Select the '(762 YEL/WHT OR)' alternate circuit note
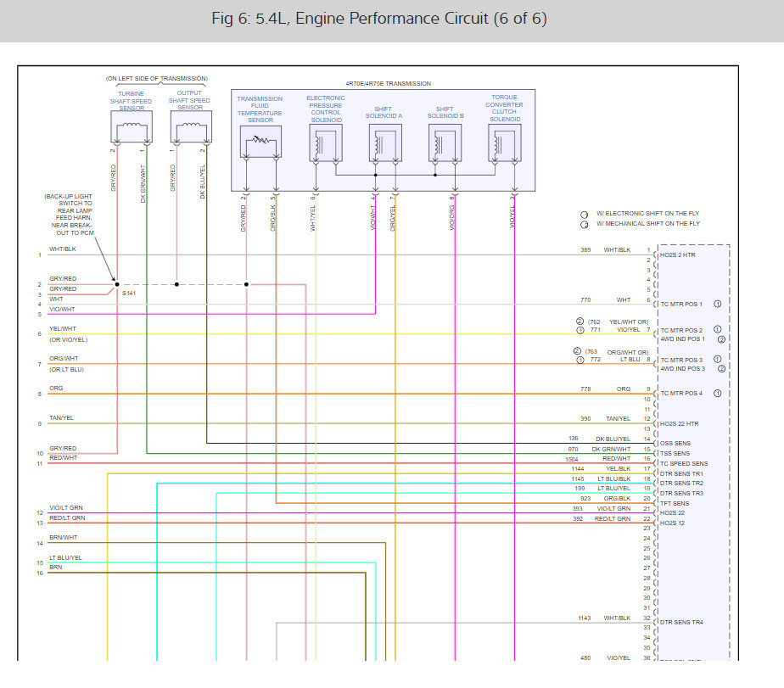This screenshot has height=688, width=784. click(618, 322)
